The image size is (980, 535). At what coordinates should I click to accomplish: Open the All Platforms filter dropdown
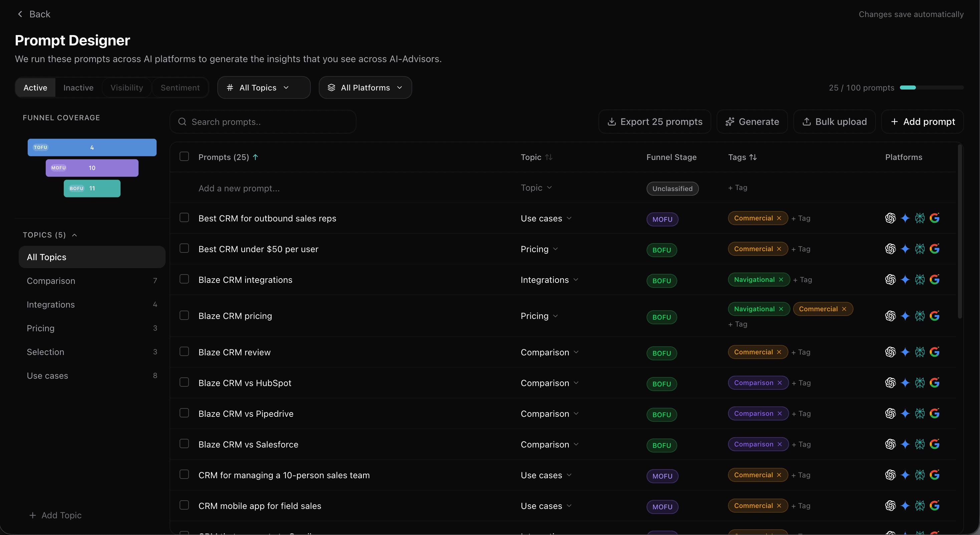click(x=365, y=87)
